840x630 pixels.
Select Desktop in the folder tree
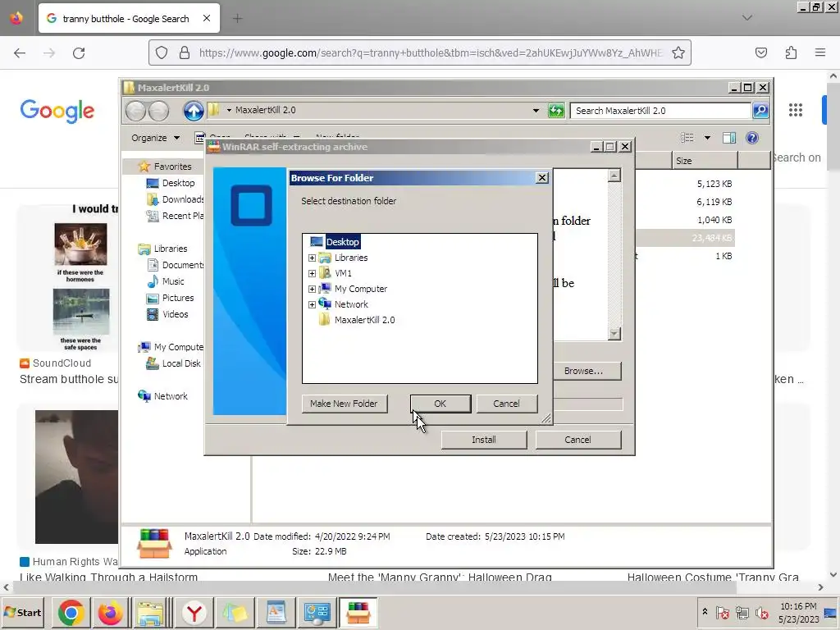coord(342,242)
